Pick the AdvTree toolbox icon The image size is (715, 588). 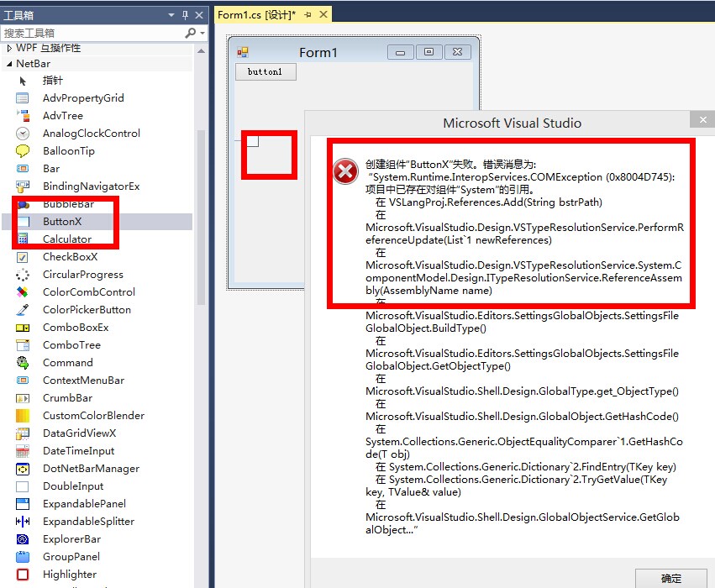(x=23, y=116)
